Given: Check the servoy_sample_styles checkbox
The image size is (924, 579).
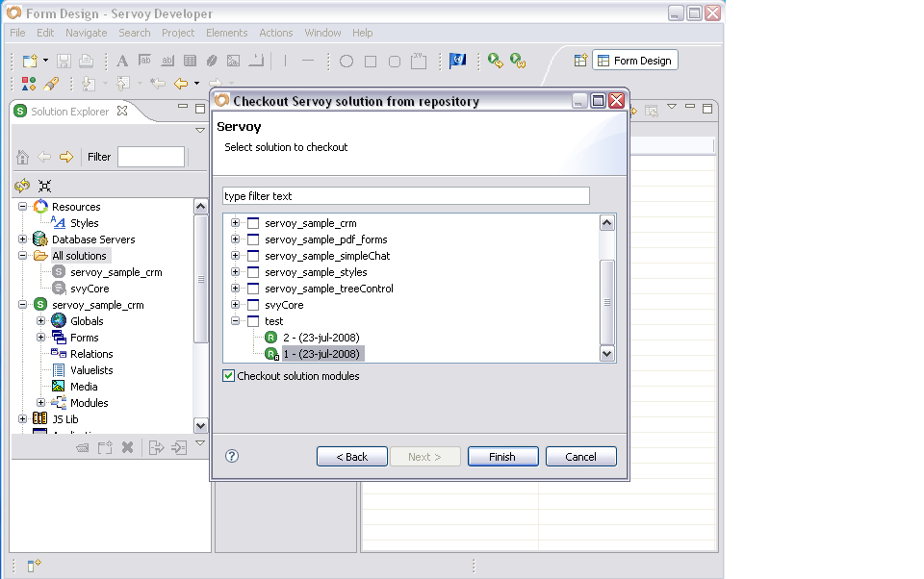Looking at the screenshot, I should click(253, 272).
